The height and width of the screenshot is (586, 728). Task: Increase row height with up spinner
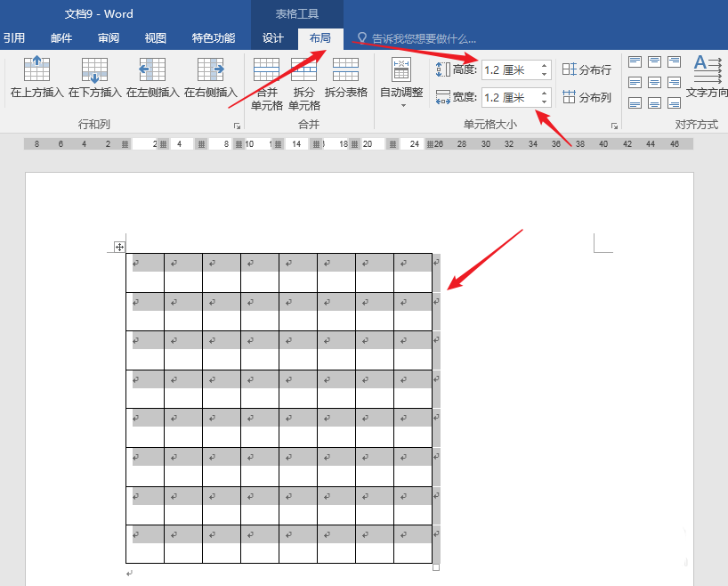tap(544, 66)
